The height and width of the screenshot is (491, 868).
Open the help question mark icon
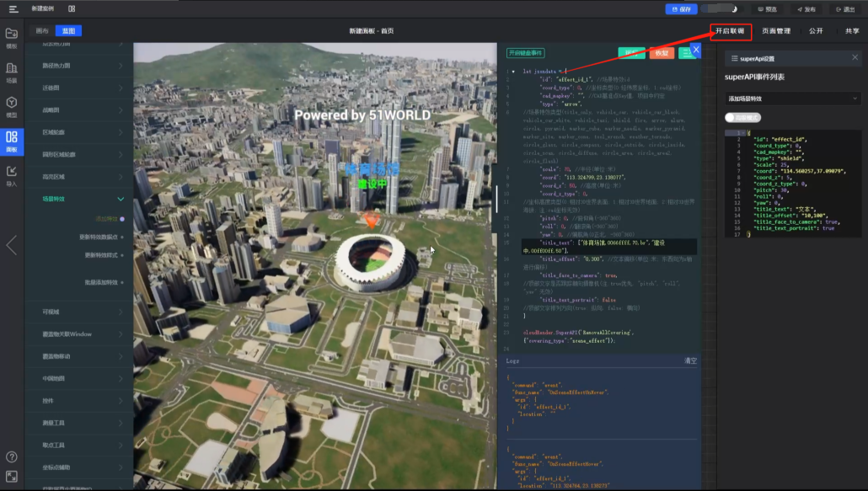point(12,456)
